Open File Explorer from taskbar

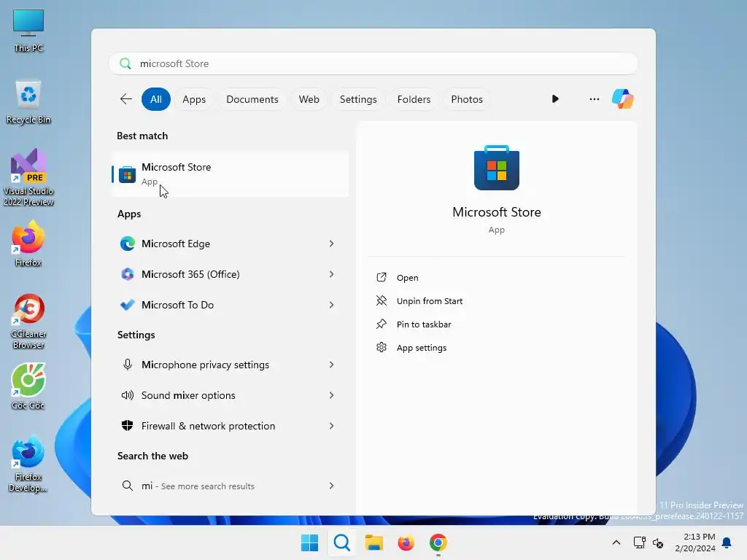(x=374, y=542)
